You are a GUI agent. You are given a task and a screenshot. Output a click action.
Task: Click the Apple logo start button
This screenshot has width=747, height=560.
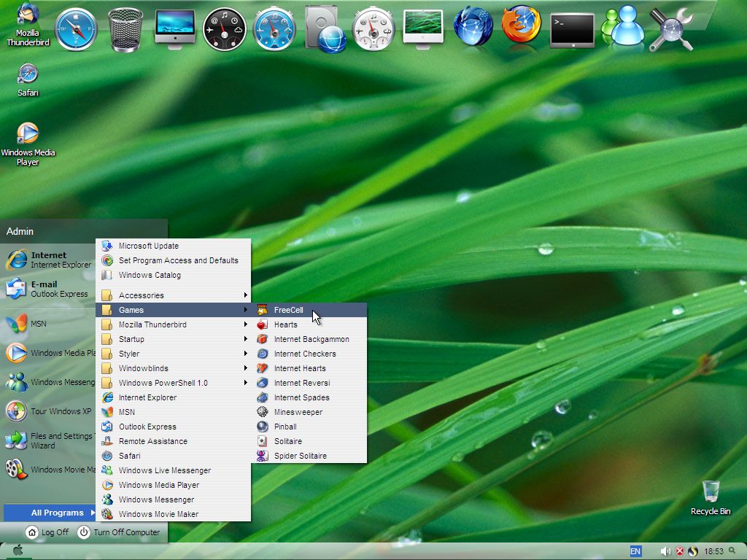(18, 551)
